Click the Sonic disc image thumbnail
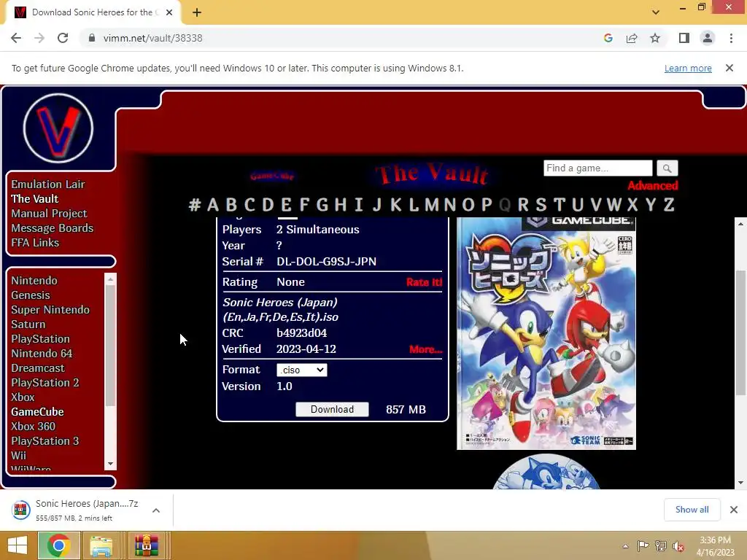 546,472
